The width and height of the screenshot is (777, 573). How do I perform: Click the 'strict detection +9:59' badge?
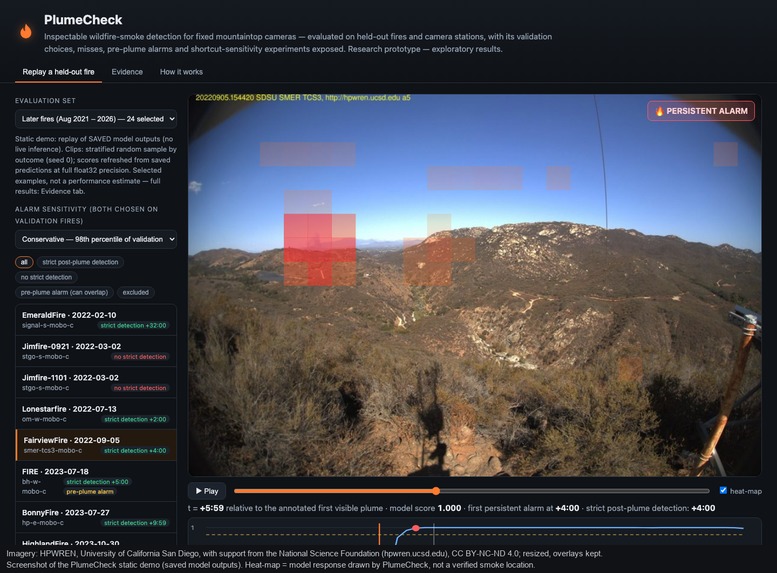[x=135, y=523]
